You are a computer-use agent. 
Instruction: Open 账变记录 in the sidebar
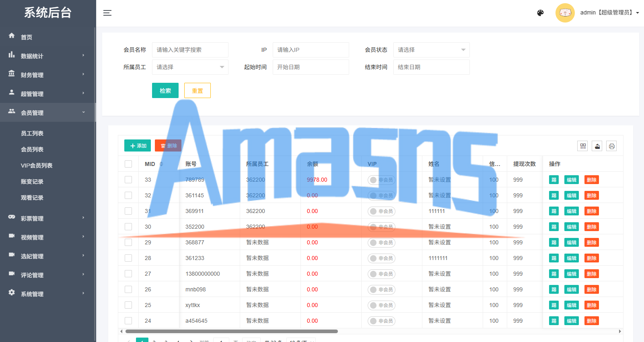point(32,182)
